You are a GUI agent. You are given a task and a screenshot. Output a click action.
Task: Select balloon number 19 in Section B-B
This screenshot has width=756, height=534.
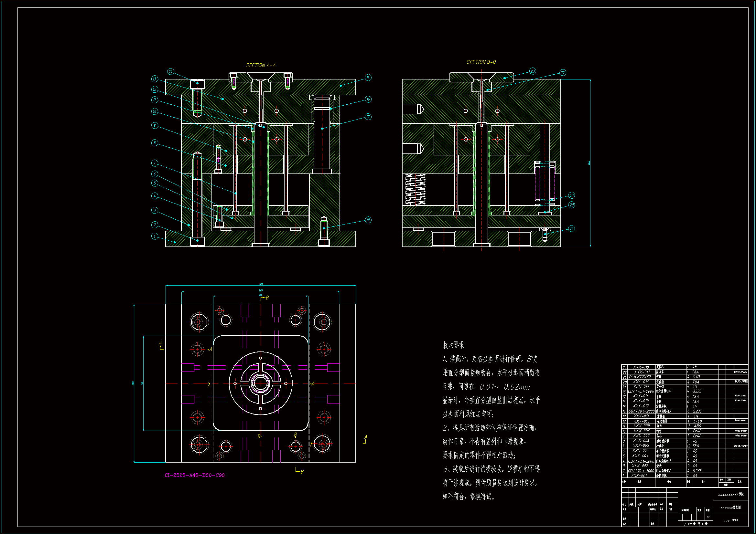[571, 228]
